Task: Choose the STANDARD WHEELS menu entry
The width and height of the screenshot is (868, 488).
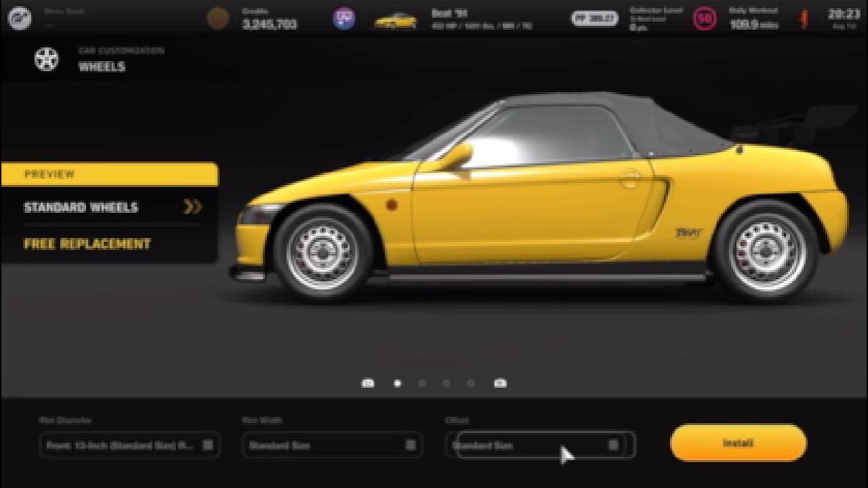Action: tap(110, 207)
